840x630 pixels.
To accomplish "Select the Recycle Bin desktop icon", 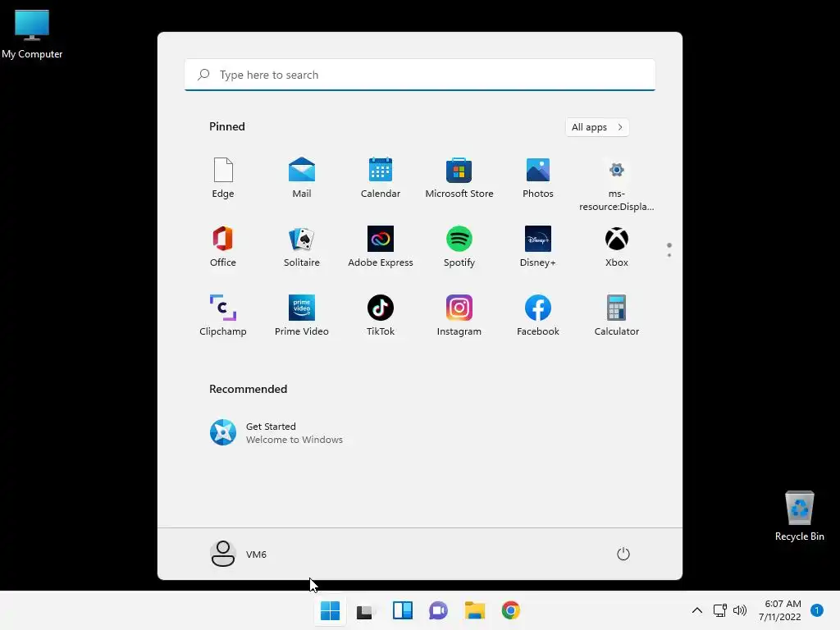I will (799, 516).
